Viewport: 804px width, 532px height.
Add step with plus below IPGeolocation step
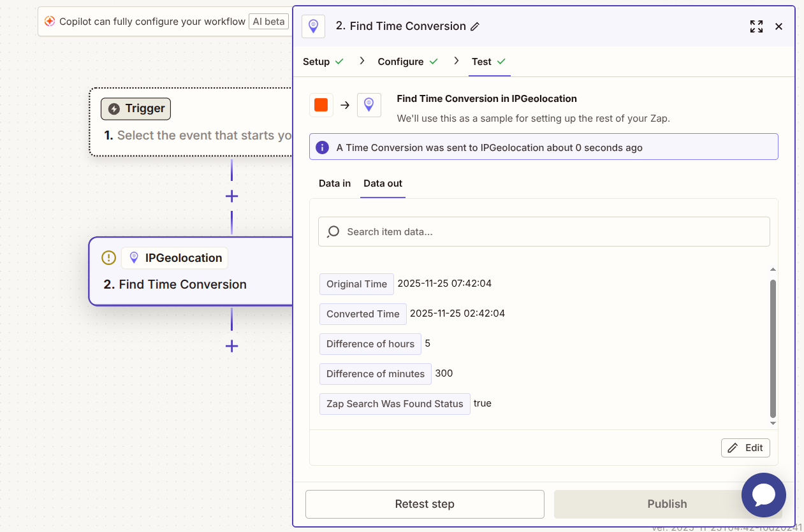click(x=231, y=346)
